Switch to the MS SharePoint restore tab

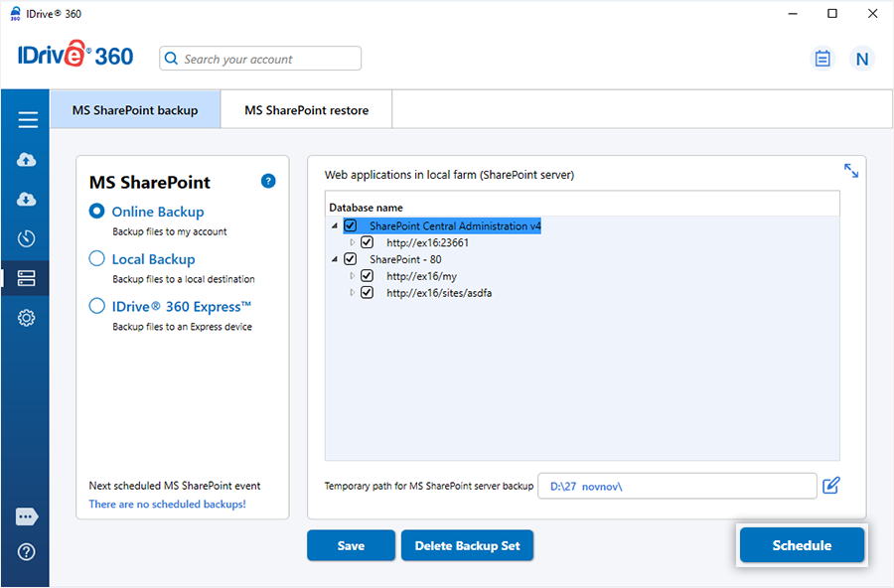306,110
